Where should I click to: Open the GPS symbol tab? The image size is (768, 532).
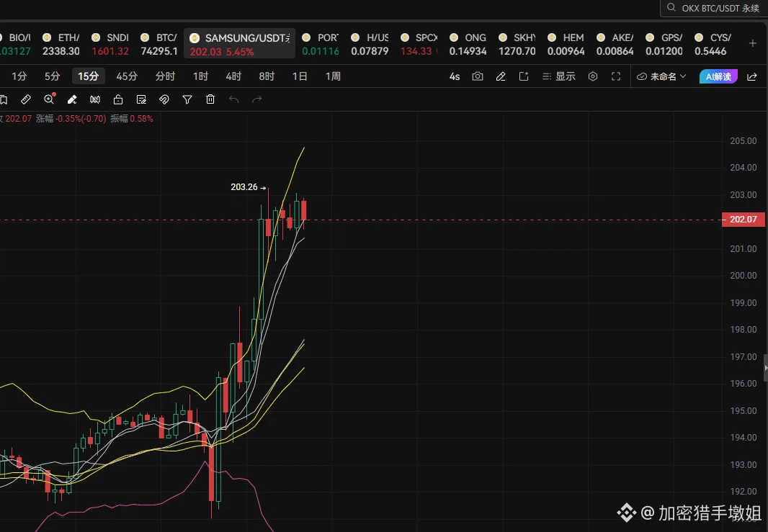click(x=664, y=44)
